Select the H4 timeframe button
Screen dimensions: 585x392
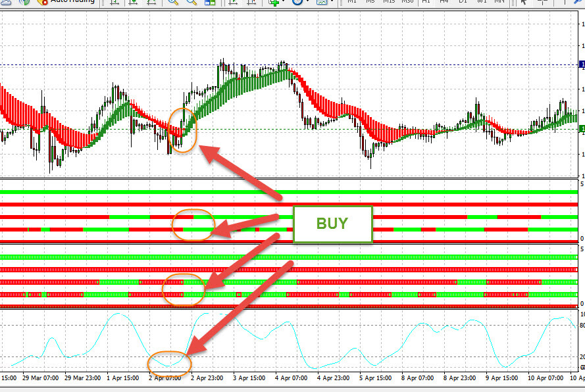tap(445, 2)
